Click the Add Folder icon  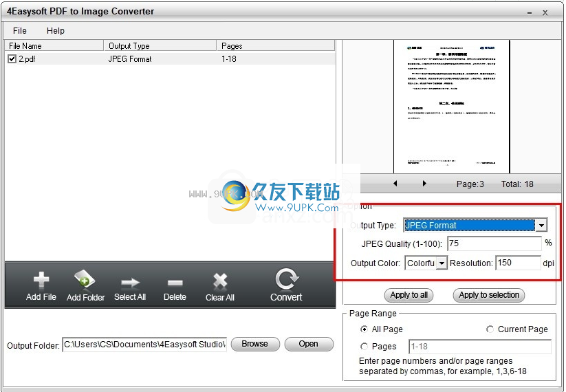click(x=85, y=279)
